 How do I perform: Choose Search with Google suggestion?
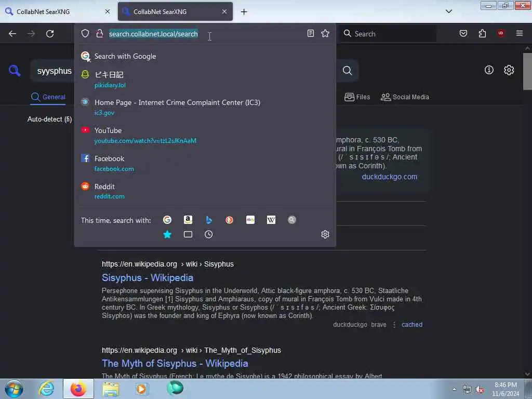(x=205, y=56)
